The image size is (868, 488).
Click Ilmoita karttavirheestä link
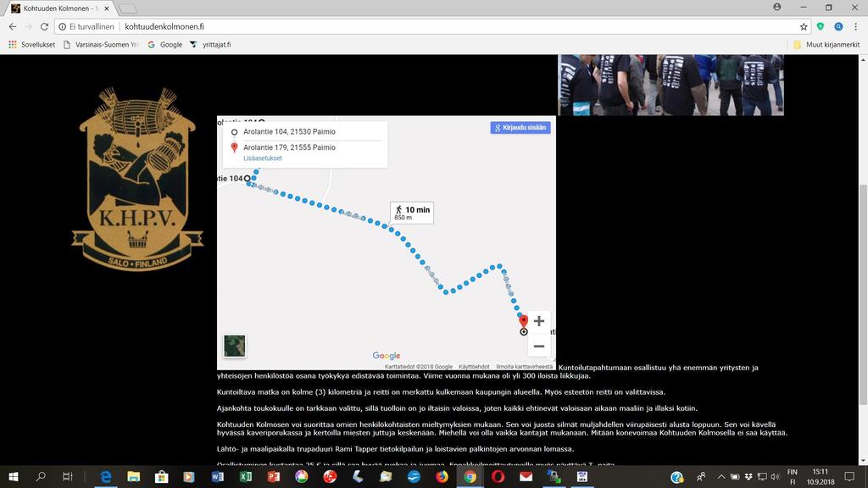point(524,367)
